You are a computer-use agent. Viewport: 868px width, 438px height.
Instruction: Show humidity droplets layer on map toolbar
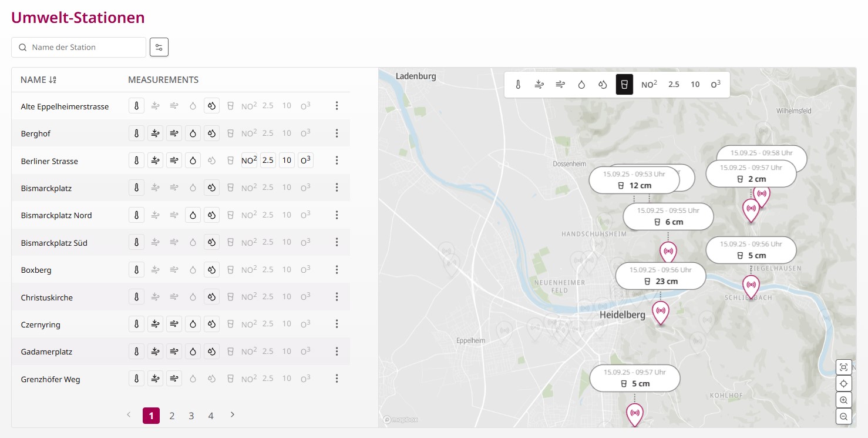pos(603,85)
